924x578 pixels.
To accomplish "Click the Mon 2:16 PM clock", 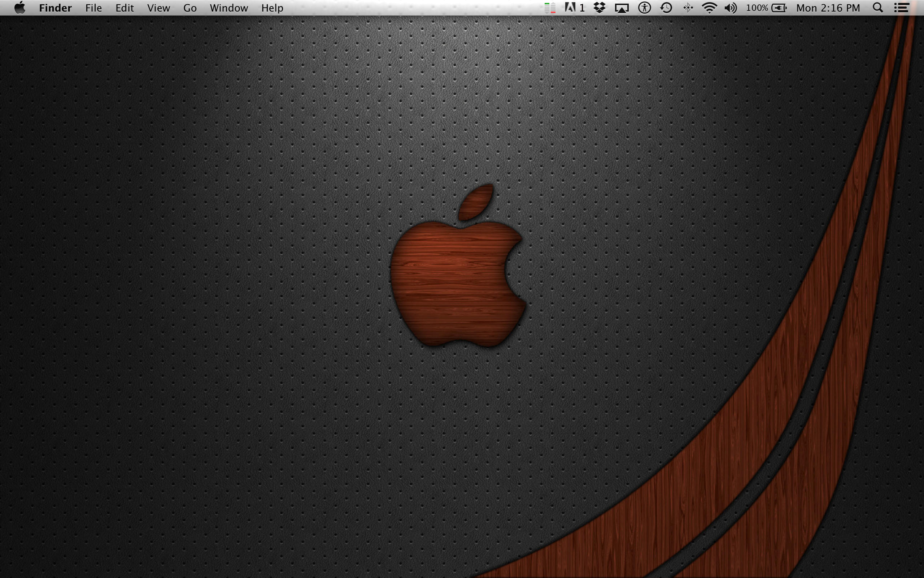I will (x=828, y=8).
